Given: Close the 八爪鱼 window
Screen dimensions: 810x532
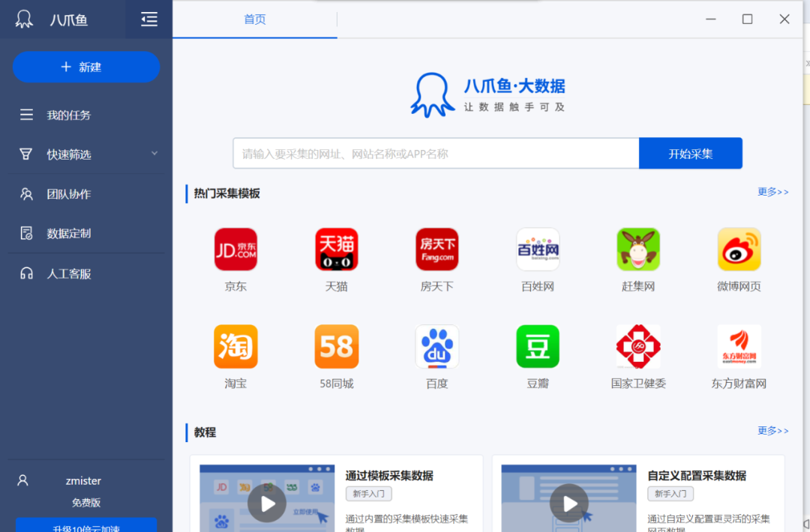Looking at the screenshot, I should tap(784, 19).
